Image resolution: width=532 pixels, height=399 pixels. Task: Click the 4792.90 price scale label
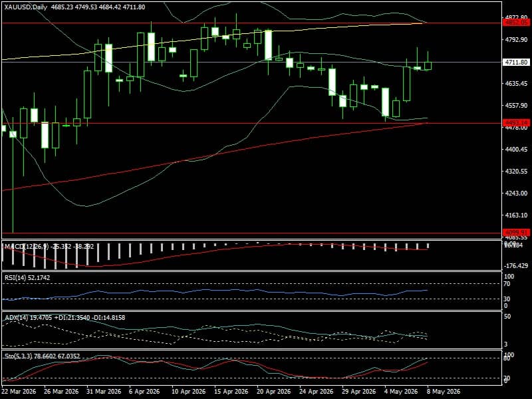(516, 40)
